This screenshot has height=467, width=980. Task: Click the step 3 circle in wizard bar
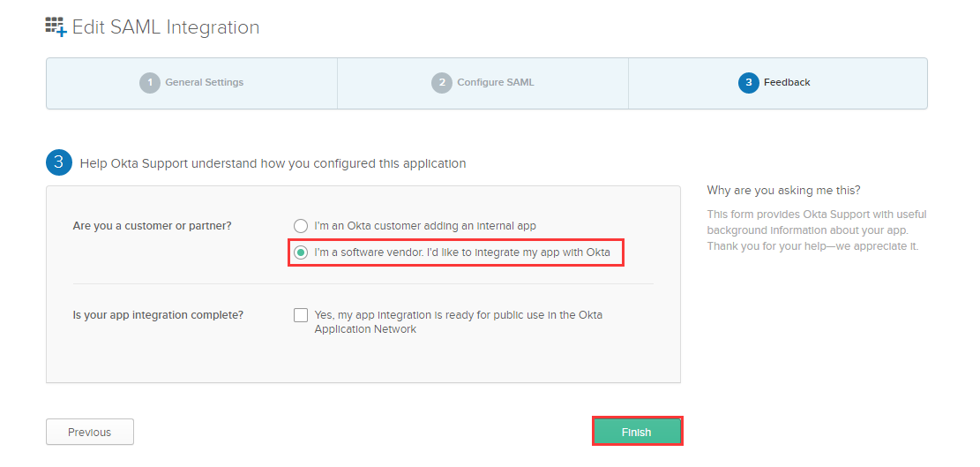coord(749,83)
